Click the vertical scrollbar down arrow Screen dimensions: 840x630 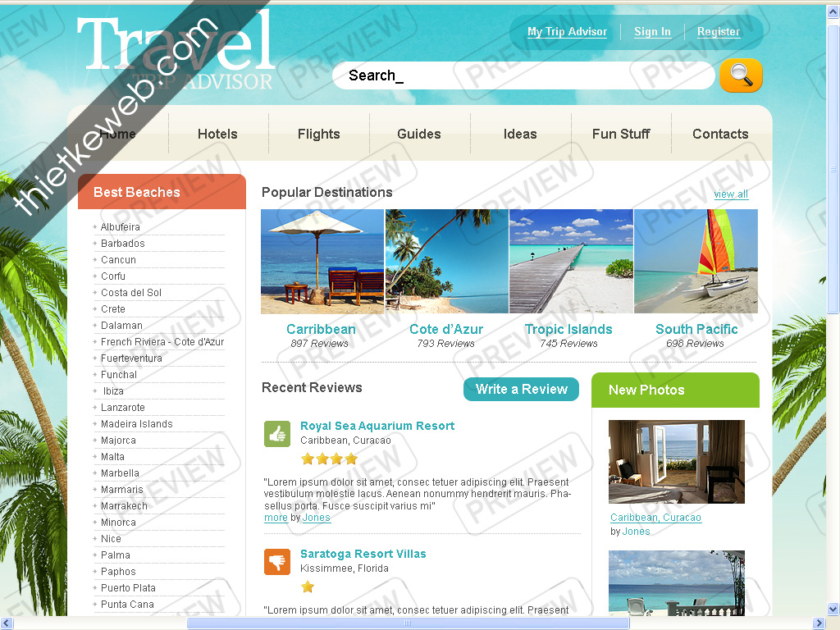pos(833,609)
